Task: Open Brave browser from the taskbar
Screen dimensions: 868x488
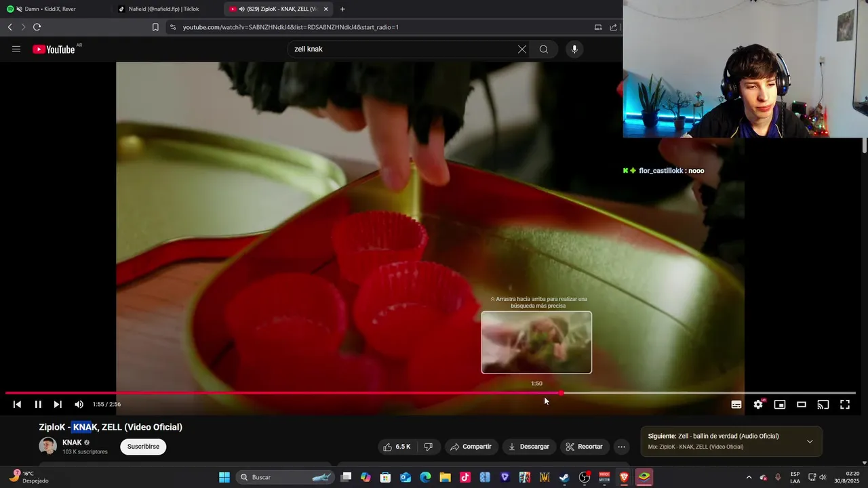Action: point(624,477)
